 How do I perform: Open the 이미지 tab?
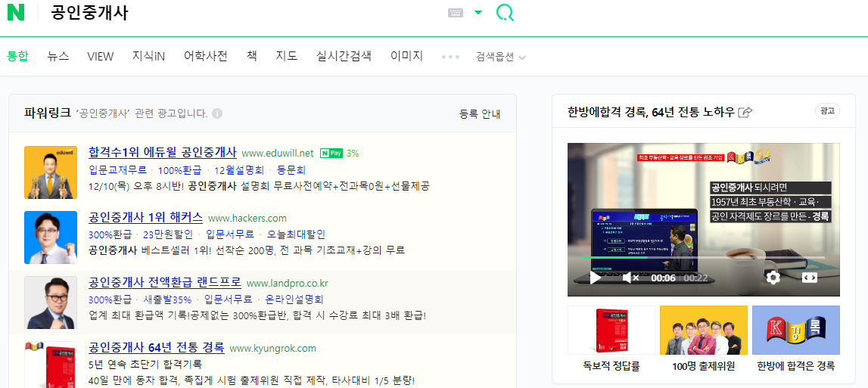coord(406,56)
